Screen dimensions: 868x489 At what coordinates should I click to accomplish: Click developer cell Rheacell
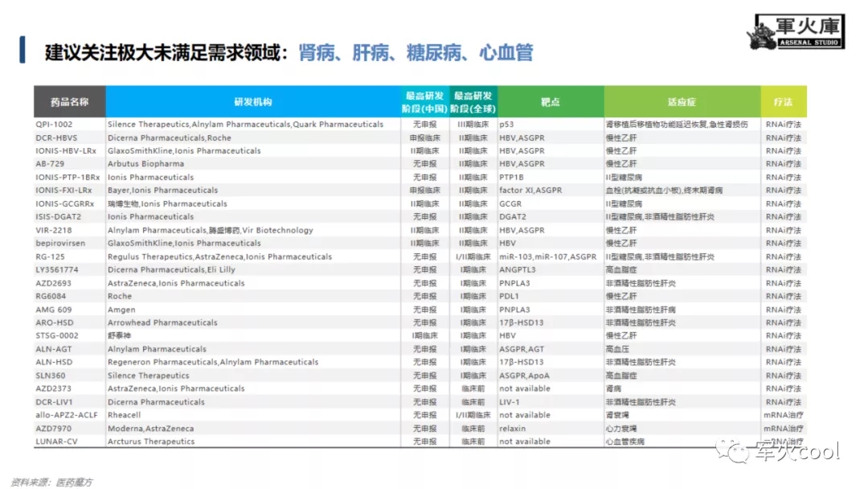click(124, 415)
